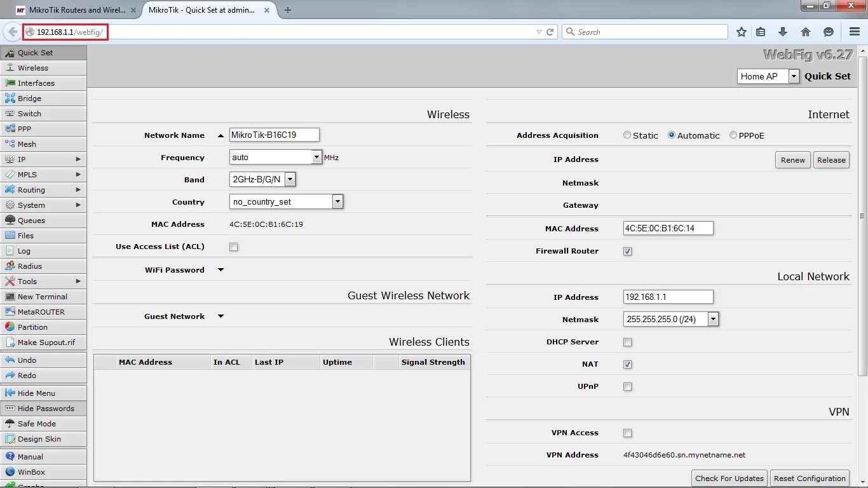Click Reset Configuration button
This screenshot has height=488, width=868.
tap(810, 478)
